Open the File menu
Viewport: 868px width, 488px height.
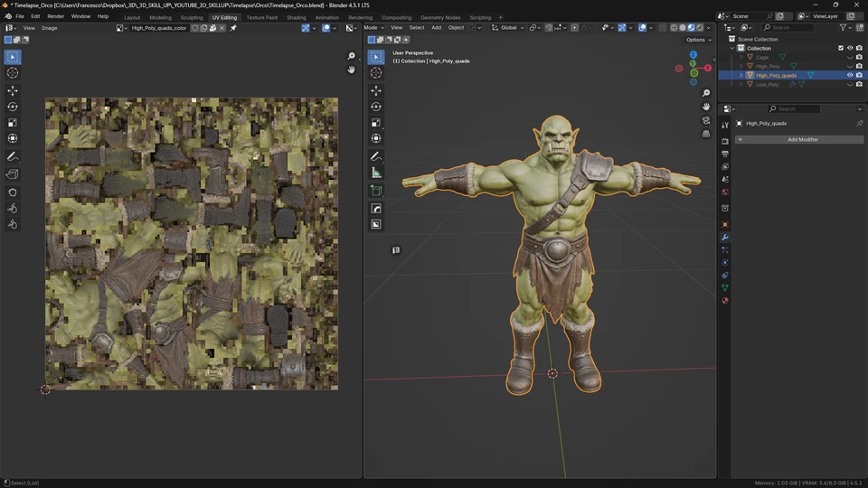tap(20, 16)
